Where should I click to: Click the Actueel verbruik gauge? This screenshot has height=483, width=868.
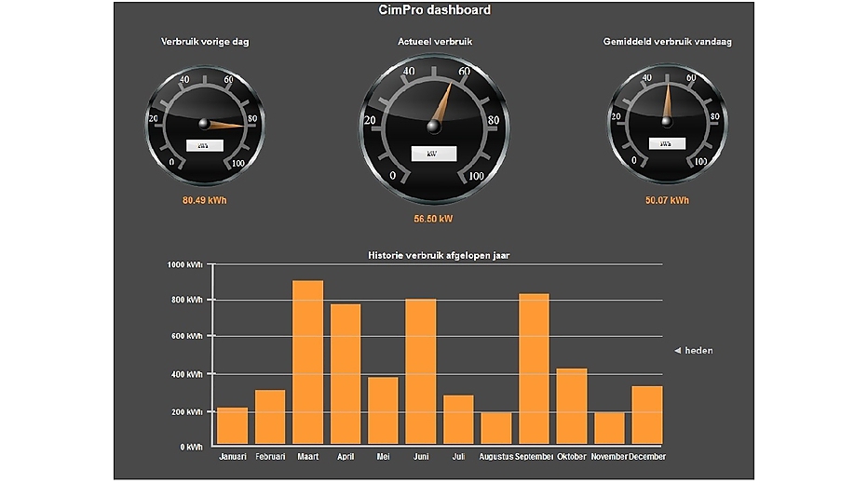coord(434,128)
